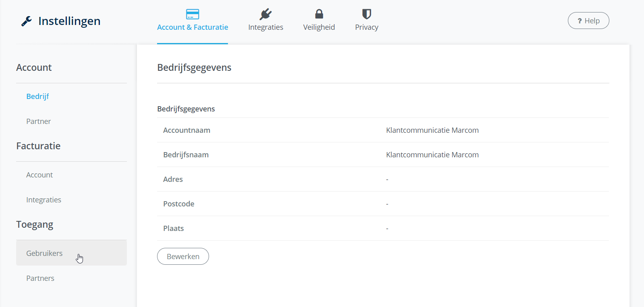Select Integraties under the Facturatie sidebar section
The width and height of the screenshot is (644, 307).
[43, 200]
